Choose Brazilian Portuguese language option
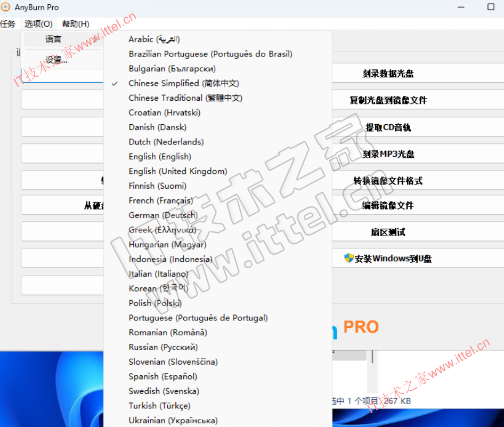This screenshot has height=427, width=504. [210, 54]
